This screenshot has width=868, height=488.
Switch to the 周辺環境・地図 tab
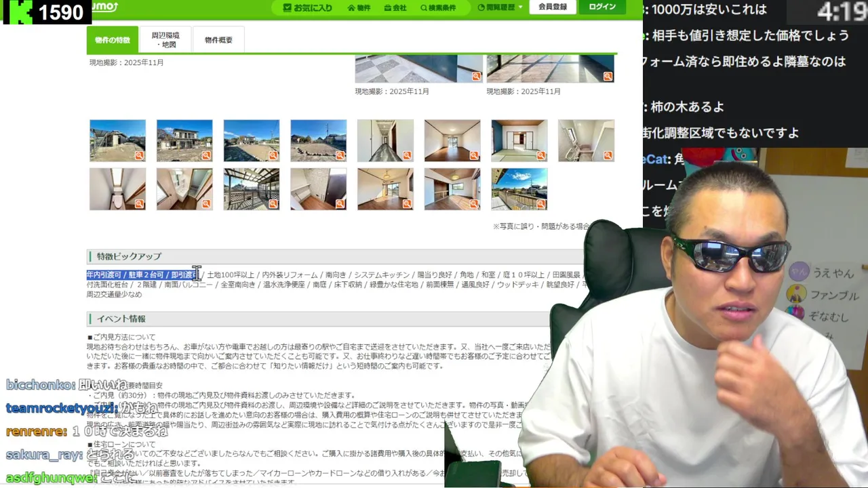coord(165,40)
